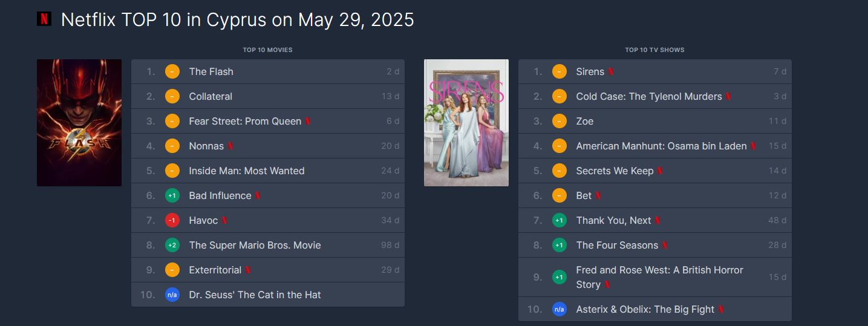Screen dimensions: 868x326
Task: Select Inside Man: Most Wanted
Action: [247, 171]
